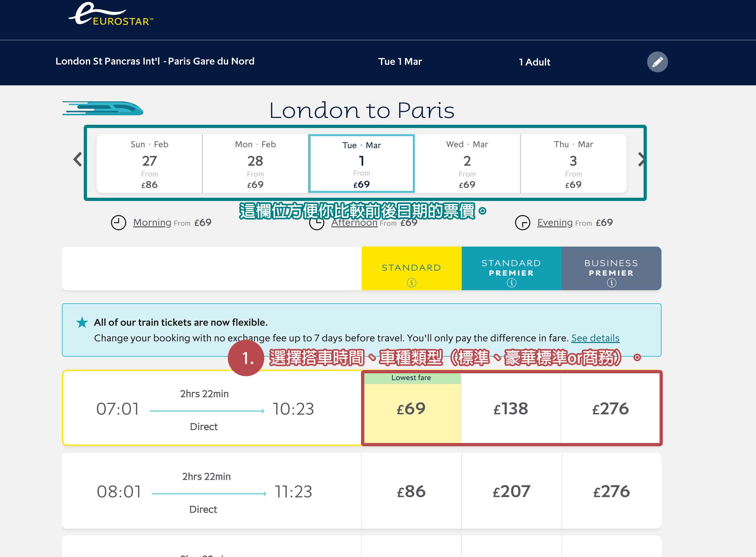Click the pencil edit search icon
The height and width of the screenshot is (557, 756).
(x=657, y=62)
